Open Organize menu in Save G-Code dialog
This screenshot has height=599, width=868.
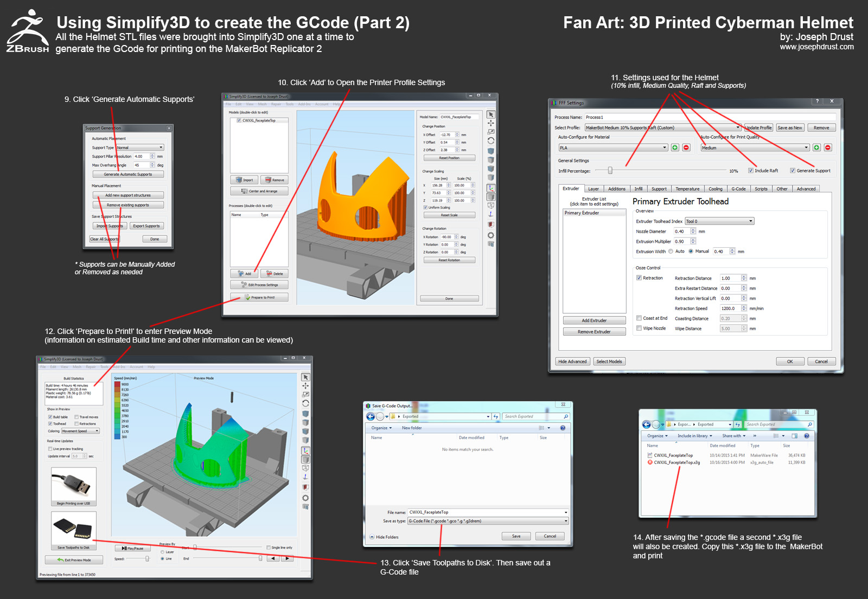click(x=381, y=428)
